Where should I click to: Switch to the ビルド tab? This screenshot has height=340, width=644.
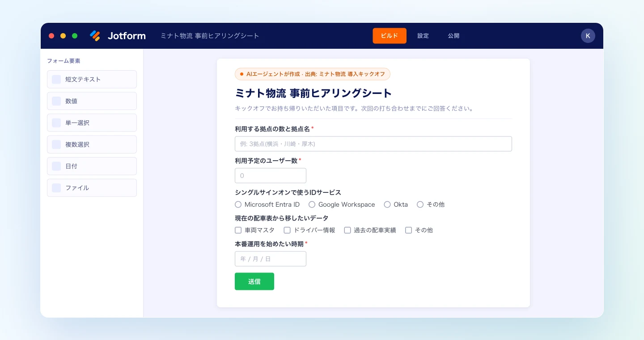tap(390, 36)
